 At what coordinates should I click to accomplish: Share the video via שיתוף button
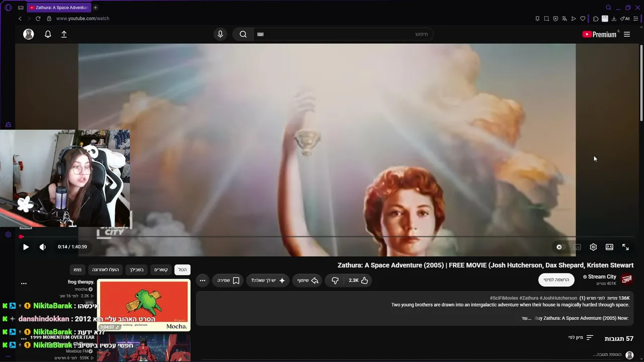(307, 281)
